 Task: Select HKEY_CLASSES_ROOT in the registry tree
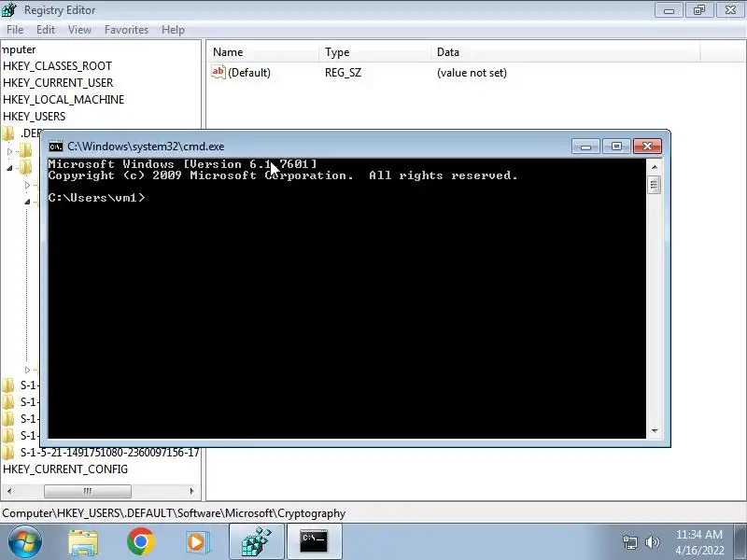pos(57,65)
